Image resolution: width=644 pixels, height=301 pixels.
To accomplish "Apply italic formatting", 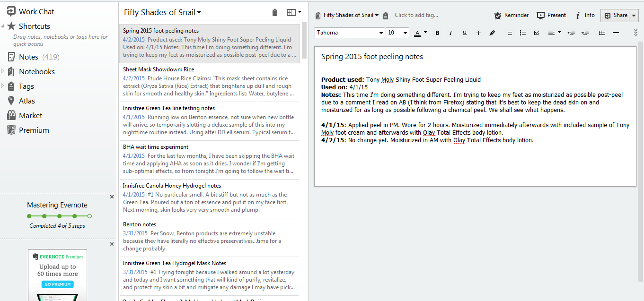I will [450, 33].
